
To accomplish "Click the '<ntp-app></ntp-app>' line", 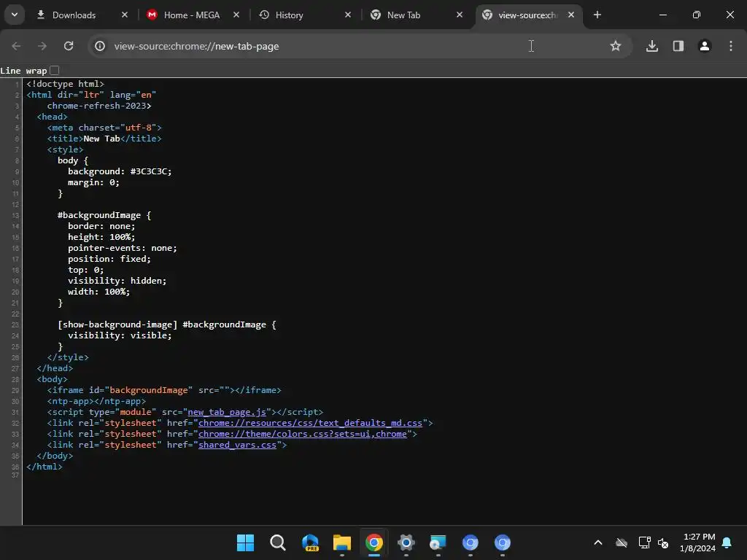I will tap(96, 402).
